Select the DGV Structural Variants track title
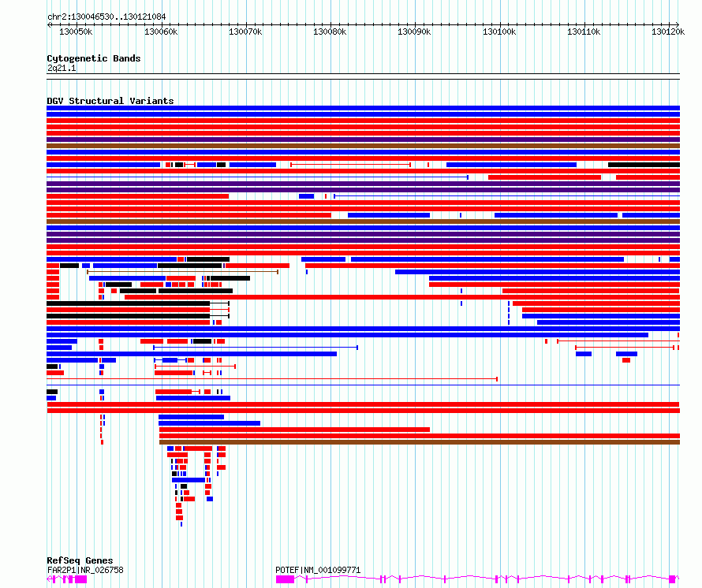The image size is (702, 588). (x=110, y=101)
